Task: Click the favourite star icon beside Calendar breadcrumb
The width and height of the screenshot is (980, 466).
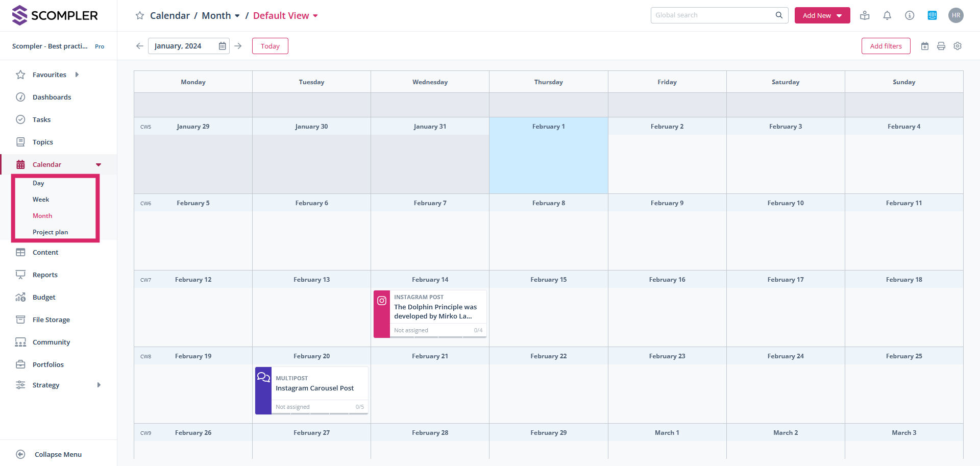Action: [139, 16]
